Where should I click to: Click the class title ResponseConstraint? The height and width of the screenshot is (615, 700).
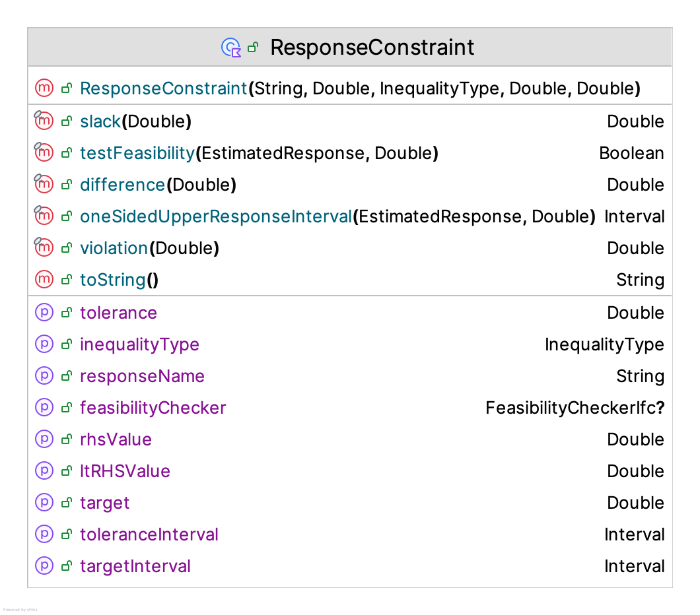click(372, 48)
